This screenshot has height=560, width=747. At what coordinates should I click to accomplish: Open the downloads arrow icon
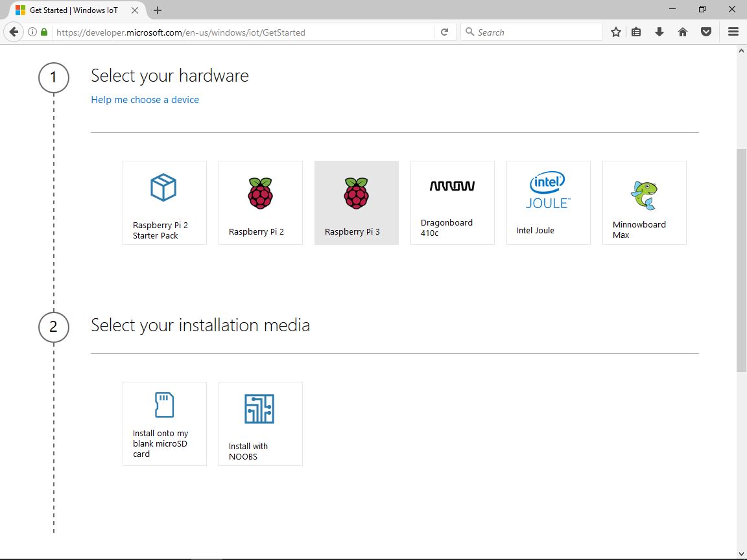coord(659,32)
